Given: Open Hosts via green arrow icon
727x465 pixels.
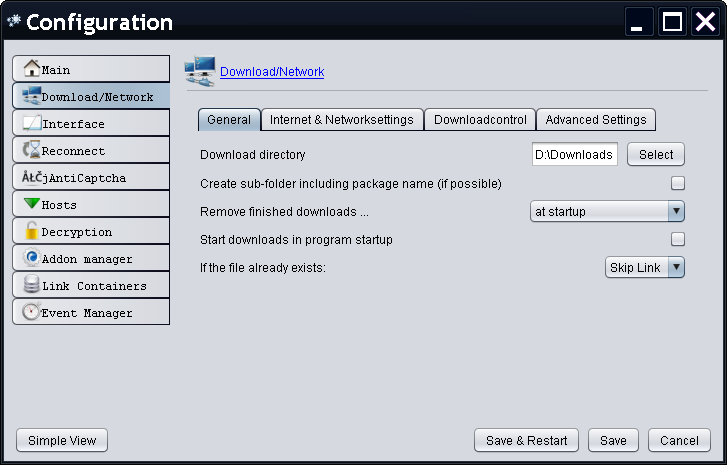Looking at the screenshot, I should pos(31,204).
